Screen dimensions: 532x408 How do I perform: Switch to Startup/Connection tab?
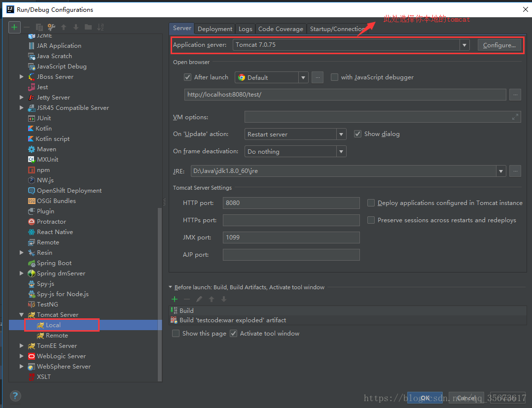pyautogui.click(x=337, y=29)
